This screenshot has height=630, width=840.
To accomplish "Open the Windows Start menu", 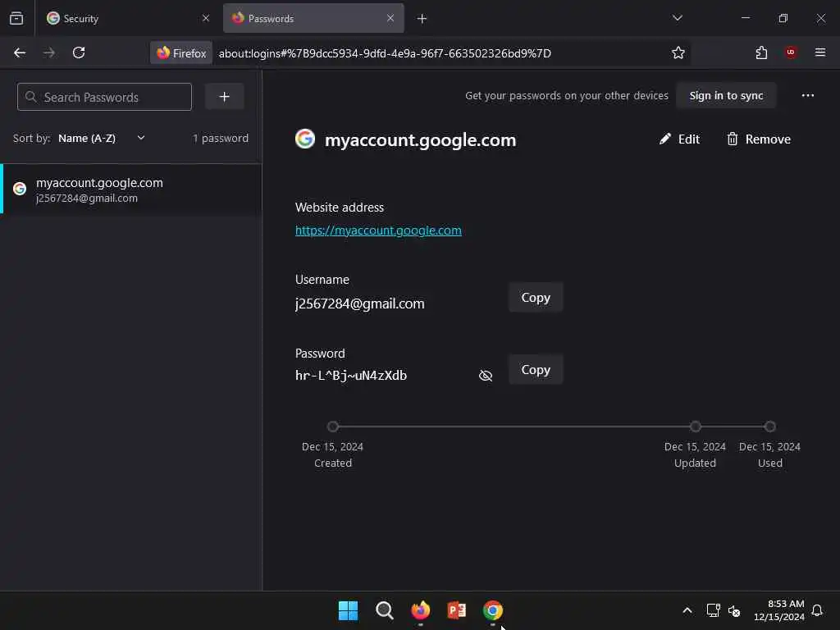I will tap(348, 610).
